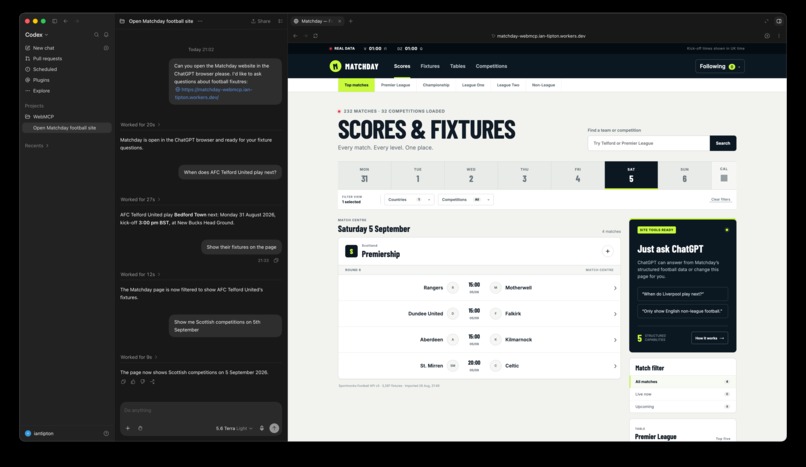Click the matchday-webmcp link in first message
Image resolution: width=806 pixels, height=467 pixels.
[213, 94]
